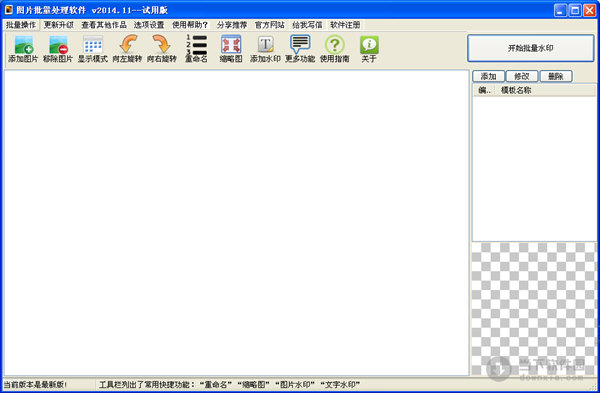Image resolution: width=600 pixels, height=393 pixels.
Task: Click the 移除图片 (Remove images) icon
Action: (58, 49)
